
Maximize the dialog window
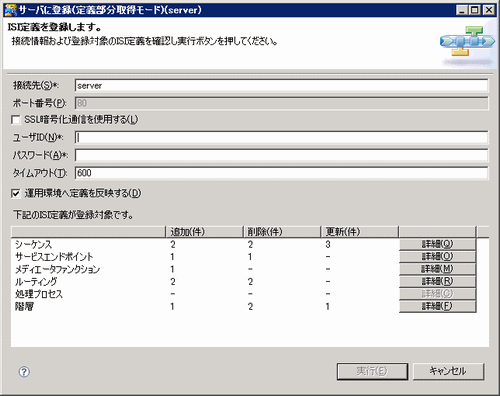(x=474, y=10)
